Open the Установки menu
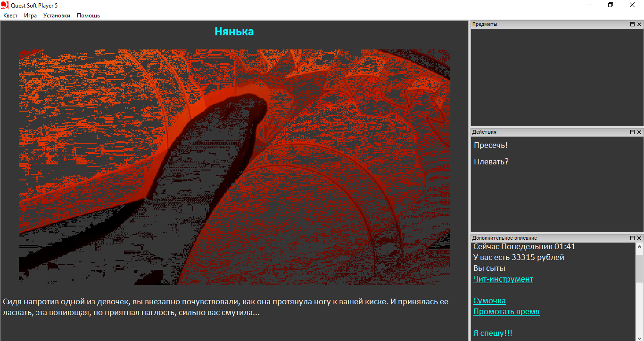Screen dimensions: 644x341 click(57, 16)
